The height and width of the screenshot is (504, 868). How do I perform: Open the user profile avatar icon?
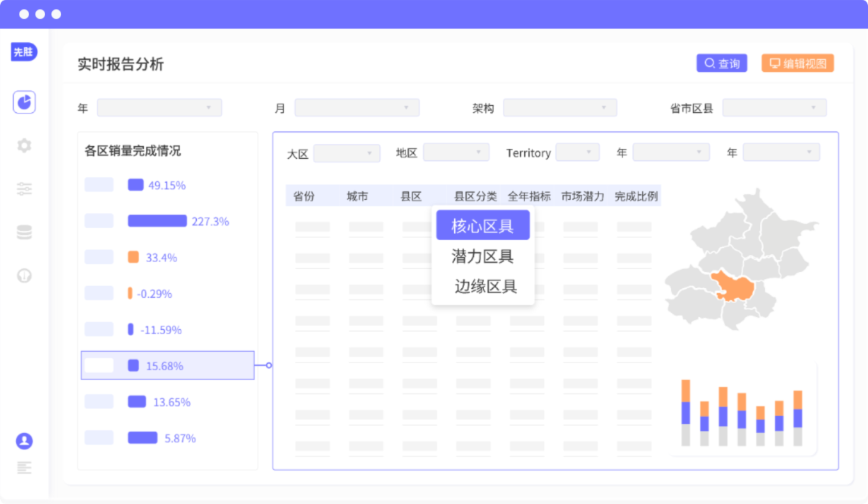coord(24,441)
